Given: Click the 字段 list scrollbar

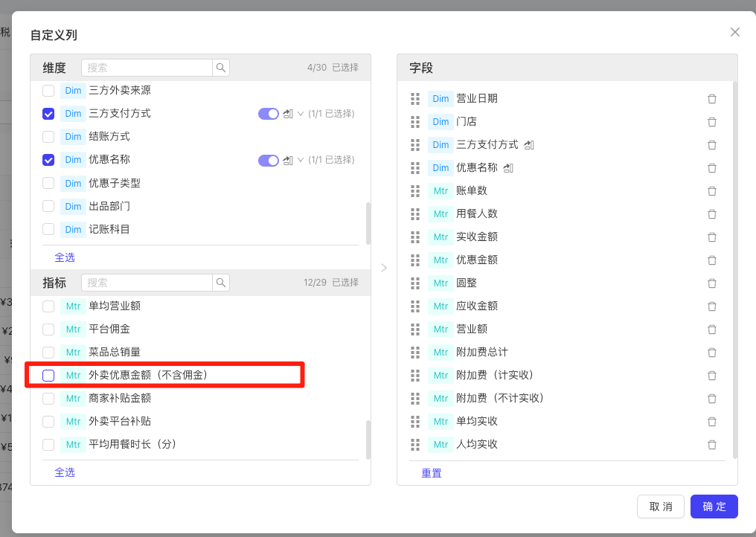Looking at the screenshot, I should (x=734, y=270).
